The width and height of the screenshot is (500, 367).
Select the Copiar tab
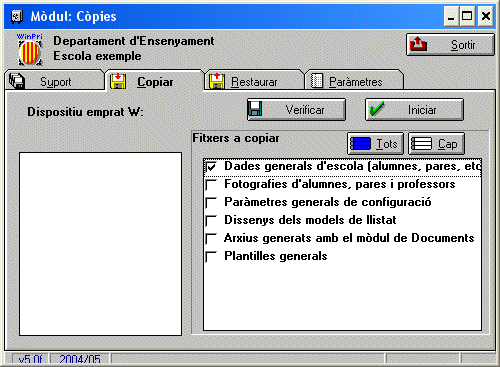(x=154, y=80)
